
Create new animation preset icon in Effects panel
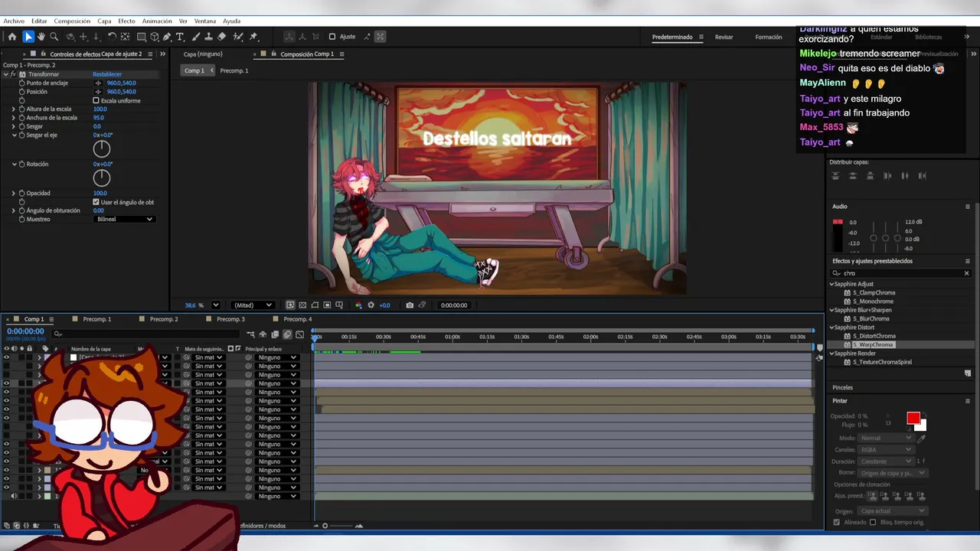point(968,373)
